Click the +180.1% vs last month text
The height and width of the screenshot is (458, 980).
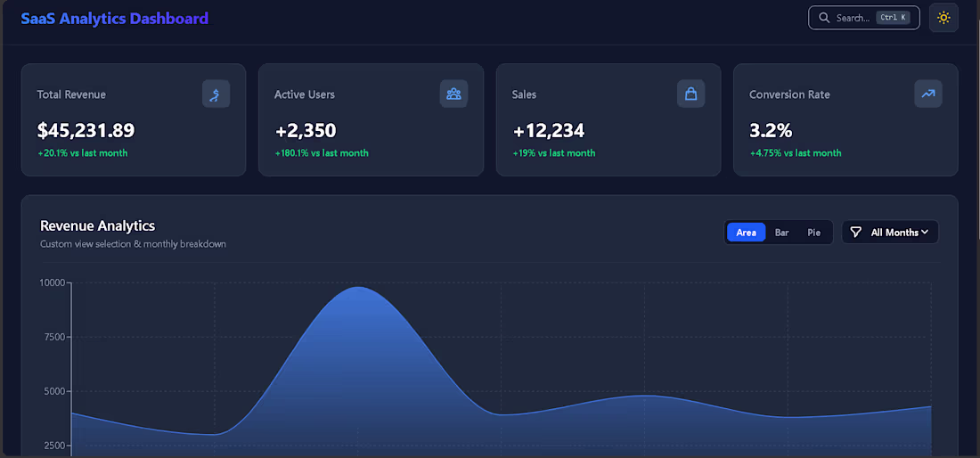click(x=322, y=153)
